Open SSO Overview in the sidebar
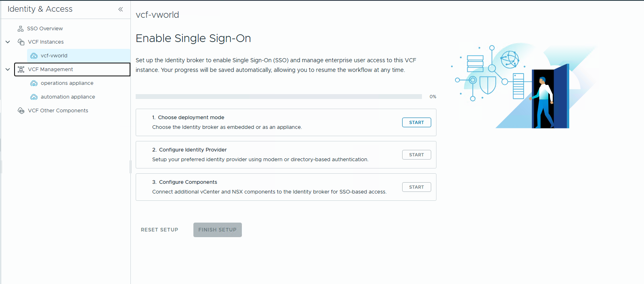 (x=45, y=29)
